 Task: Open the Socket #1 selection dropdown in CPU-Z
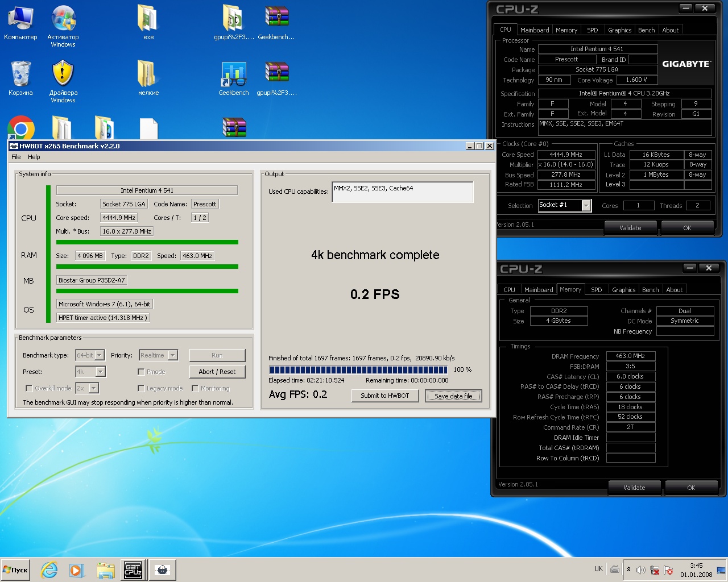[x=586, y=206]
